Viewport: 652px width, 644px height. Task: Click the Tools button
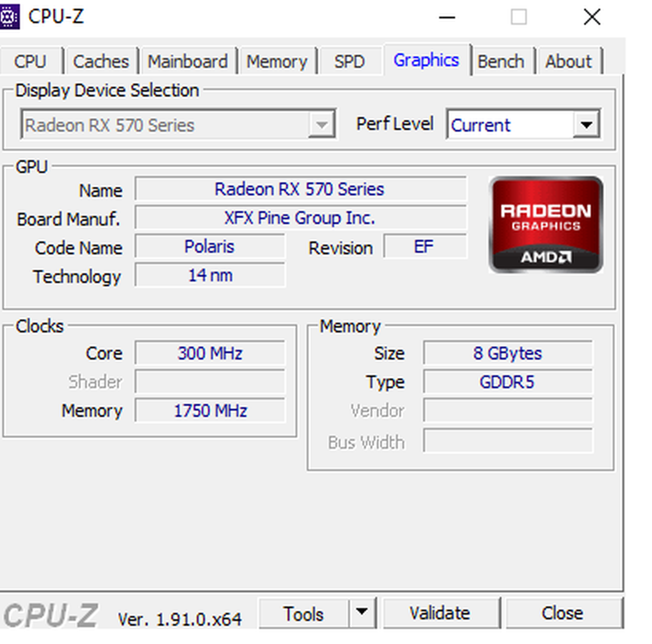pyautogui.click(x=304, y=613)
